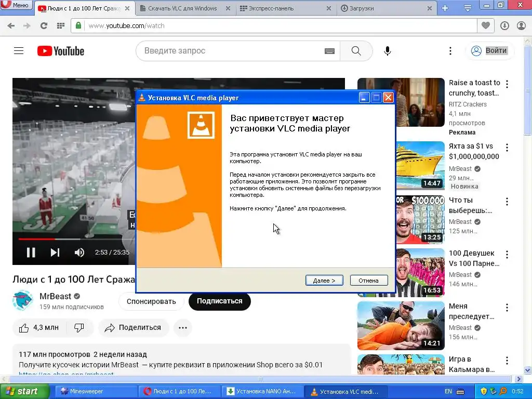Add page to bookmarks heart icon
Image resolution: width=532 pixels, height=399 pixels.
pos(486,25)
